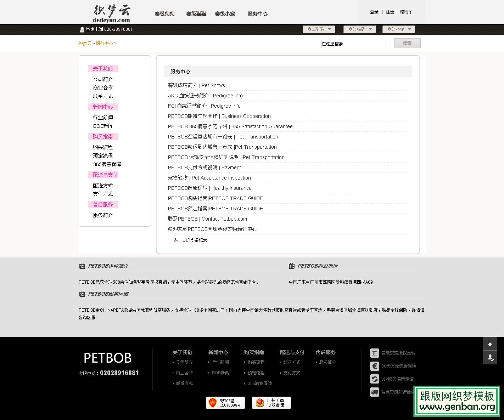Click the euro health insurance icon
Screen dimensions: 504x420
coord(375,366)
